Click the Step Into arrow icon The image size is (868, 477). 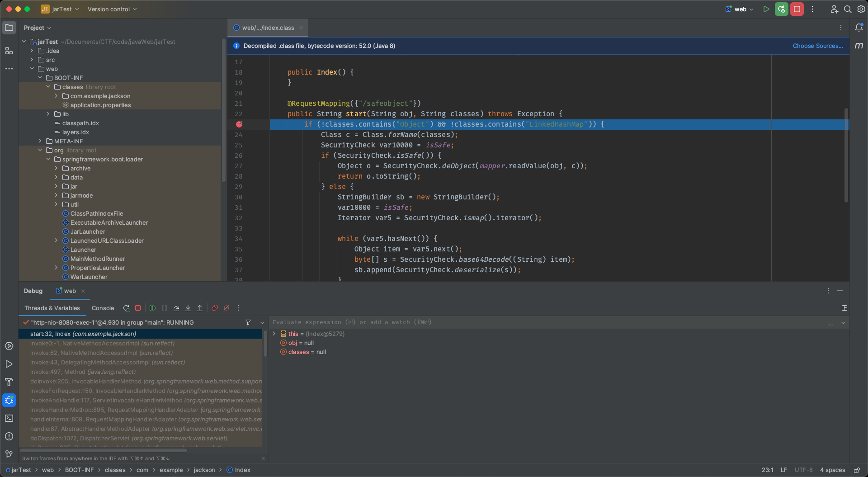click(188, 308)
